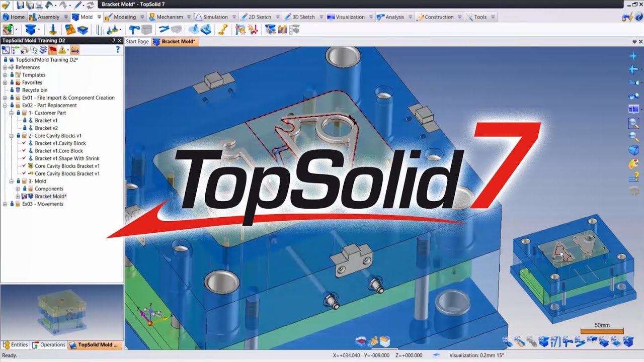Collapse the 1- Customer Part folder

point(11,113)
